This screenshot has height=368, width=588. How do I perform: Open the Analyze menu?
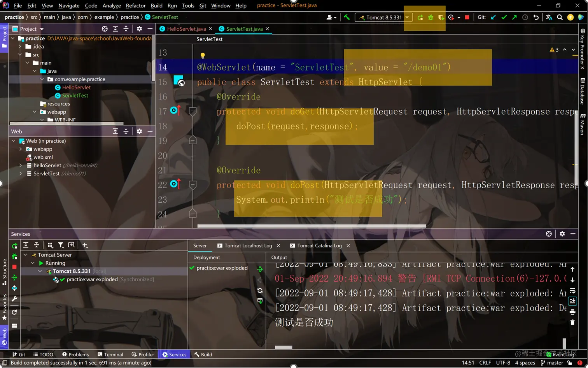[112, 5]
